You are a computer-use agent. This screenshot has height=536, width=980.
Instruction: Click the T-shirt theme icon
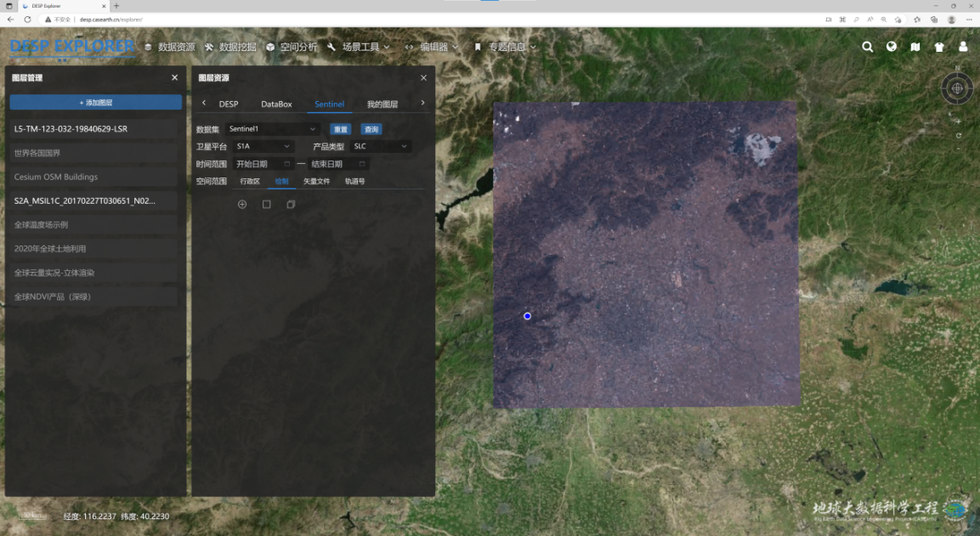pos(939,48)
